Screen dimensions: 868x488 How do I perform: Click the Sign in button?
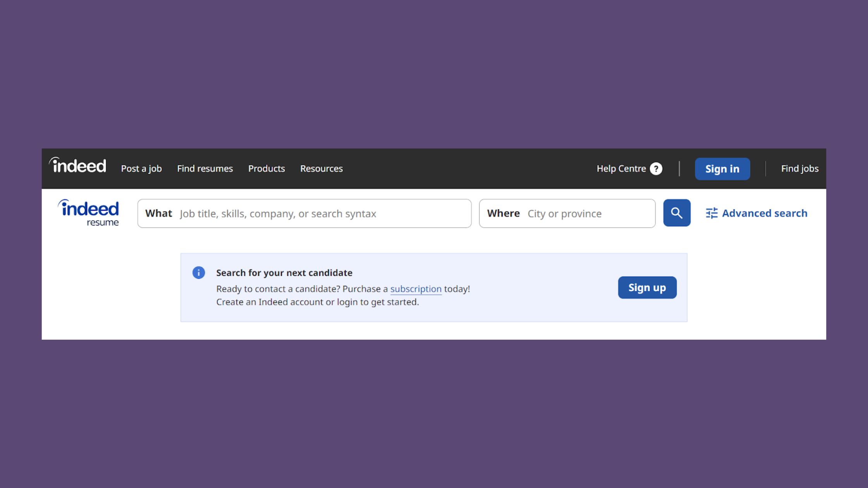tap(722, 169)
